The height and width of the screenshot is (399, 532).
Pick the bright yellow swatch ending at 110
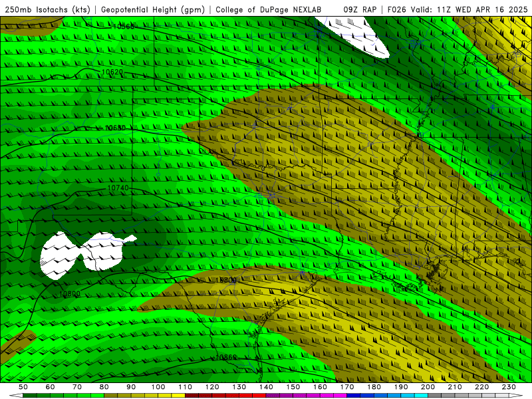point(178,396)
